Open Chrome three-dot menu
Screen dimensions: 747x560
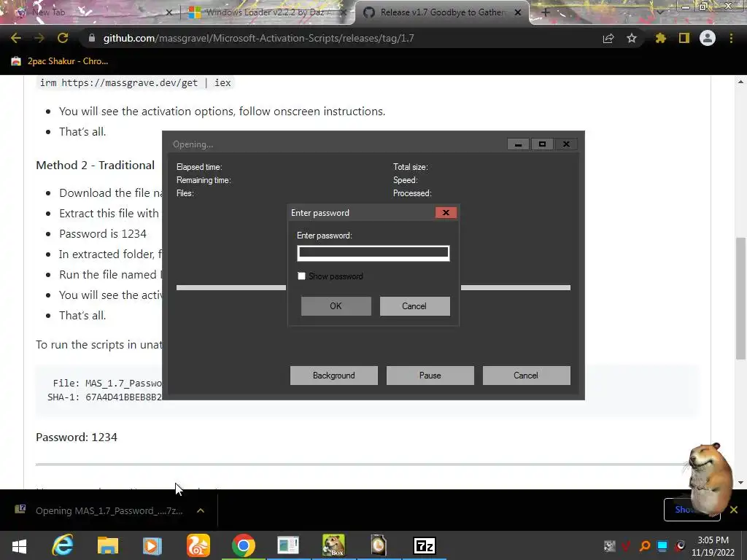click(x=731, y=38)
